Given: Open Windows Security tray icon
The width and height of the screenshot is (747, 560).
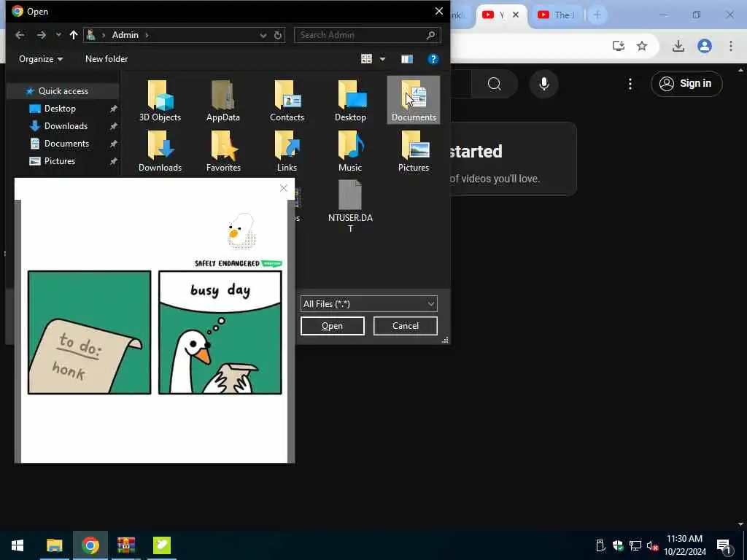Looking at the screenshot, I should tap(618, 545).
